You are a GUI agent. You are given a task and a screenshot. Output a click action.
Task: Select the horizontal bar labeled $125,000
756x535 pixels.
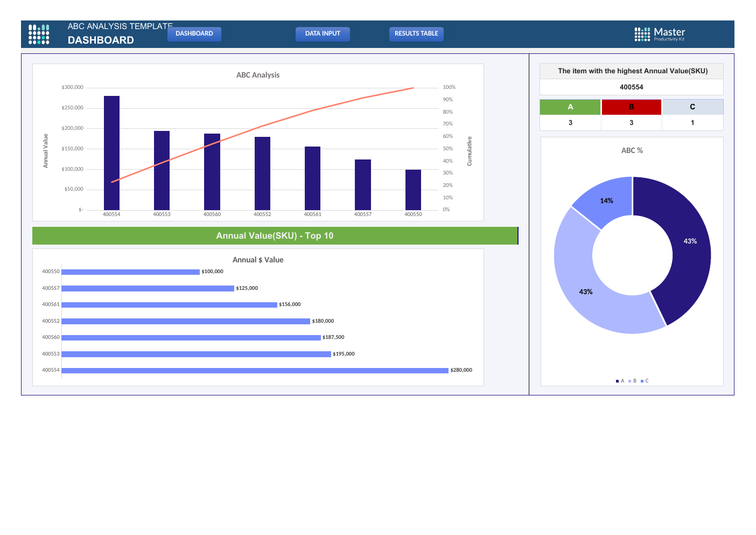coord(148,288)
